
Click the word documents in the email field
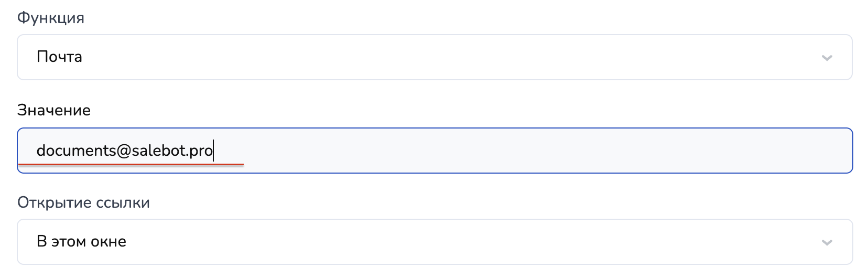(76, 151)
